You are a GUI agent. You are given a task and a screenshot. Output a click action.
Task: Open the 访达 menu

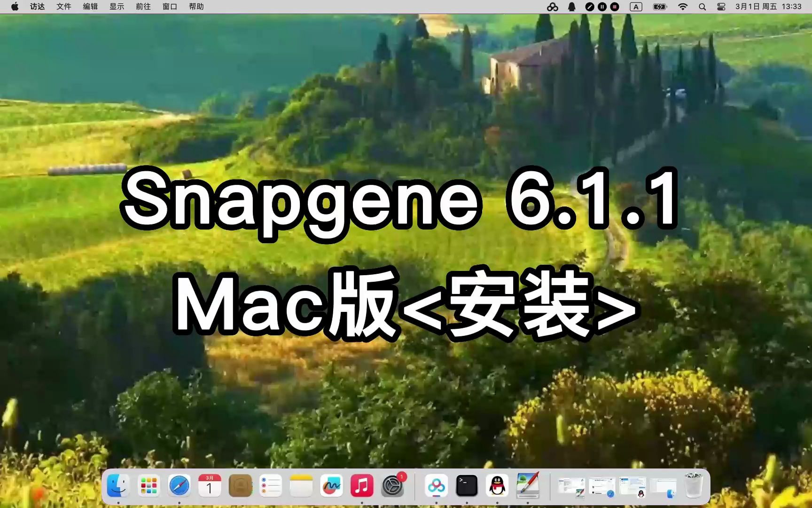[37, 7]
